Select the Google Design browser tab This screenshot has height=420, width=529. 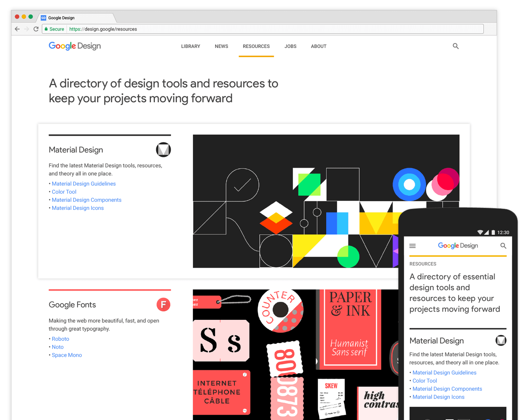[76, 18]
